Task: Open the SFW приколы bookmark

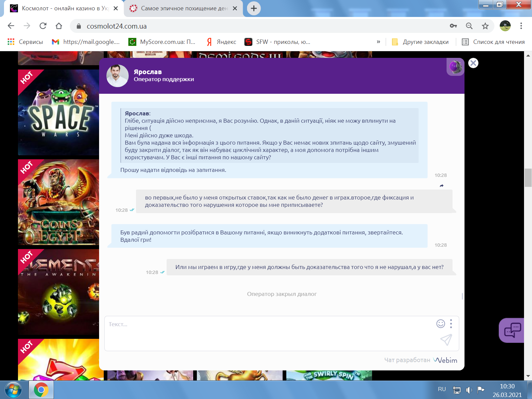Action: 277,42
